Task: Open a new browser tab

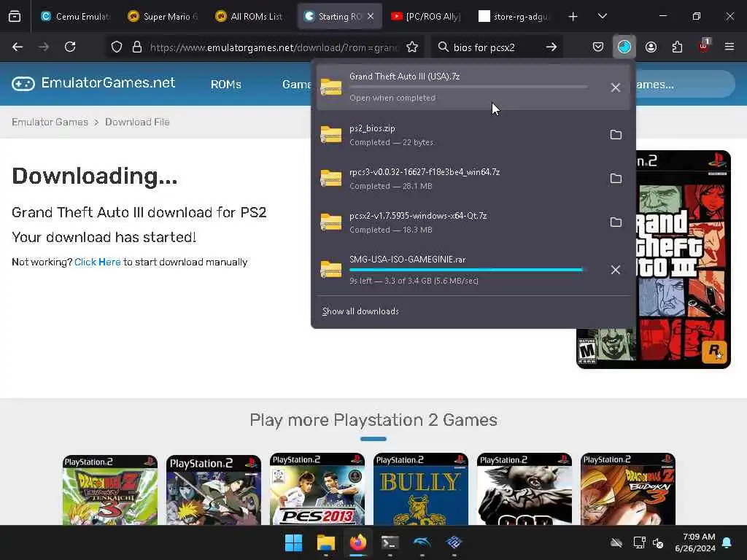Action: click(x=573, y=17)
